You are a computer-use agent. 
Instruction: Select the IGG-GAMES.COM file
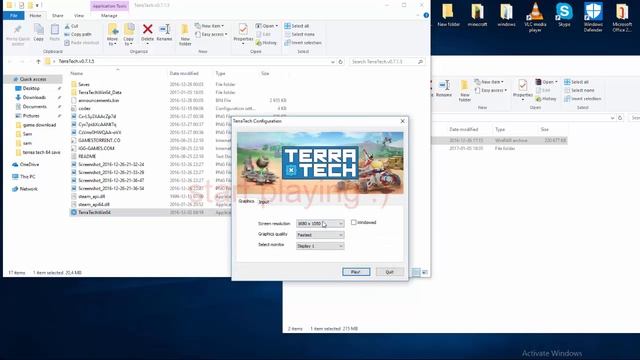(x=96, y=149)
